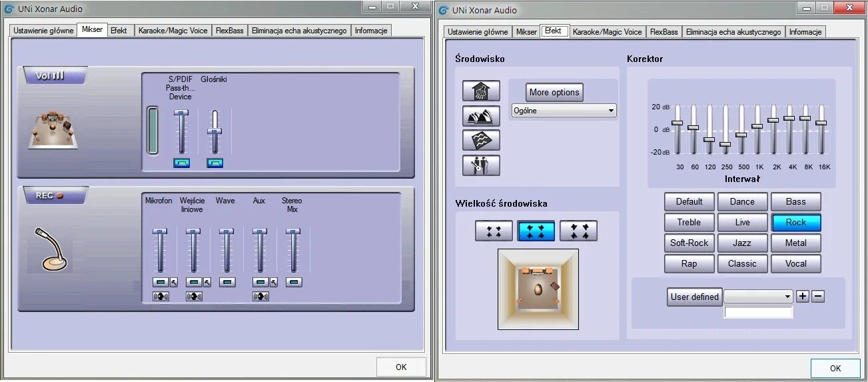
Task: Apply the Rap equalizer preset
Action: (x=689, y=263)
